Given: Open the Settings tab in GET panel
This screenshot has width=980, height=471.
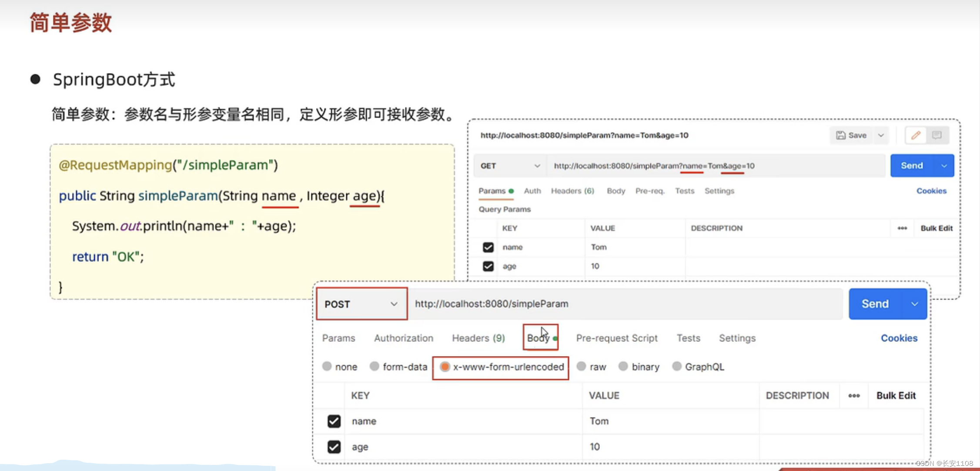Looking at the screenshot, I should tap(719, 191).
